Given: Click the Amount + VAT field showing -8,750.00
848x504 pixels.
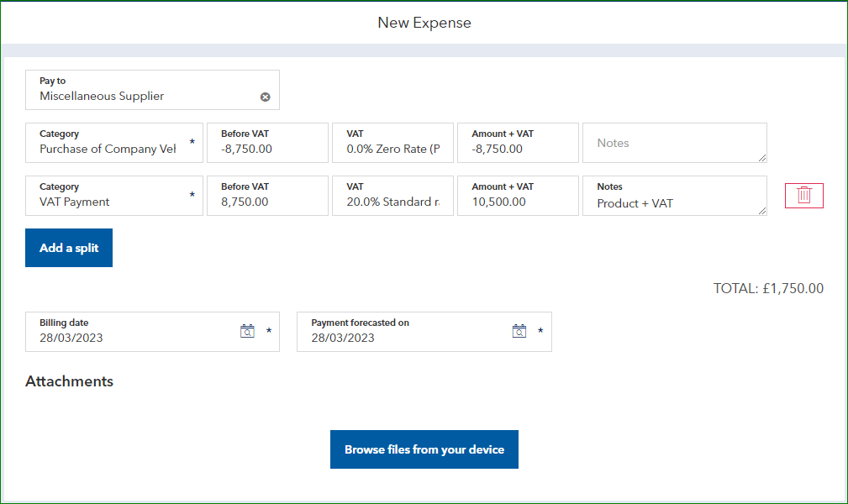Looking at the screenshot, I should (x=518, y=149).
